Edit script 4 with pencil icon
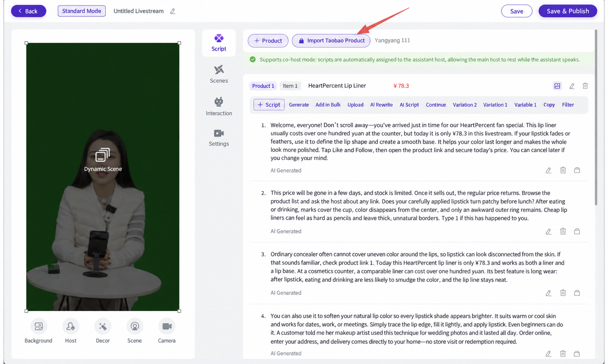Screen dimensions: 608x364 tap(548, 354)
